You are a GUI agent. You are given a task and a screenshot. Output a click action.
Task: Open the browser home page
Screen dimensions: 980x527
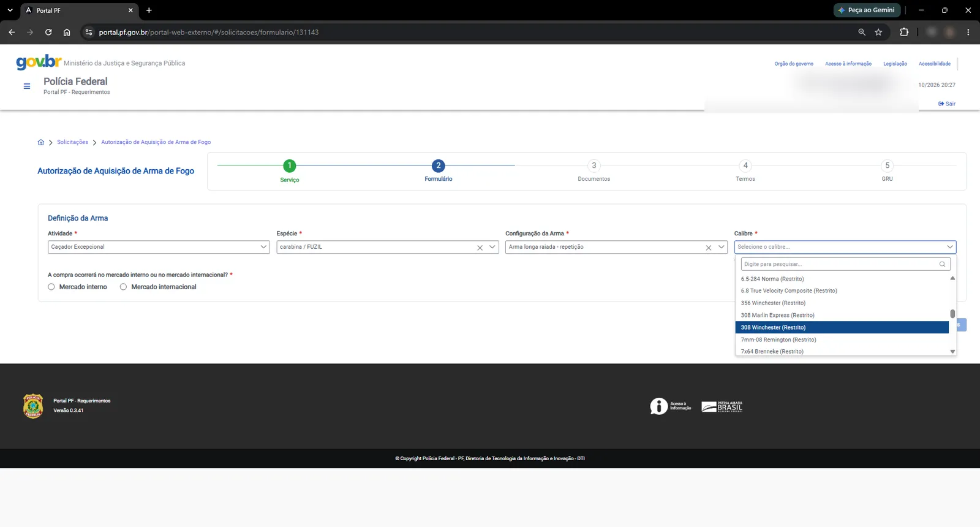click(67, 32)
